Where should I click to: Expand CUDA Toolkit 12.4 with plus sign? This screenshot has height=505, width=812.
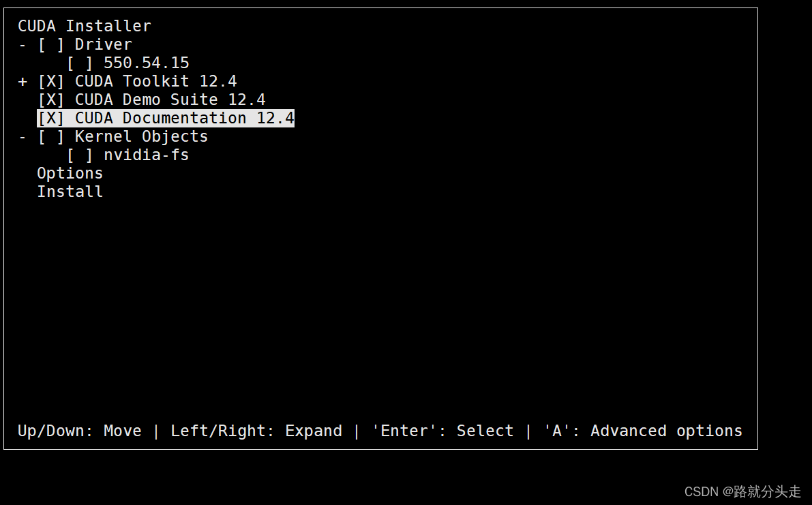(x=22, y=82)
